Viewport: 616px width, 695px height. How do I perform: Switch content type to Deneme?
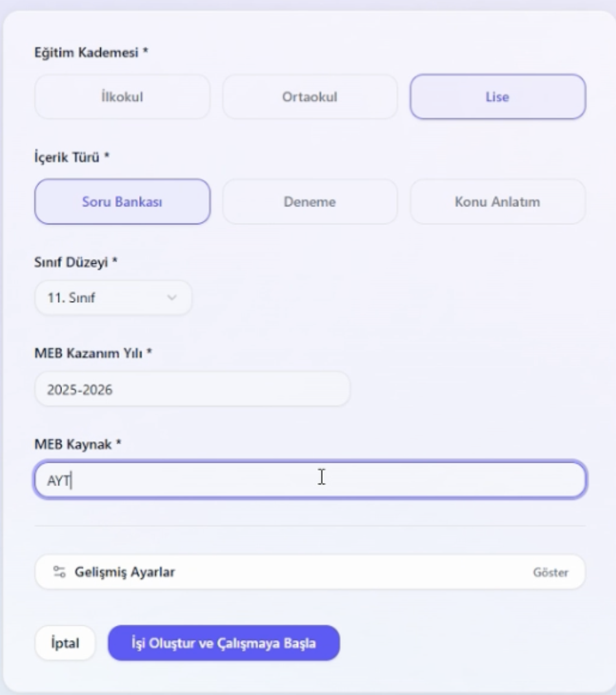click(x=310, y=202)
